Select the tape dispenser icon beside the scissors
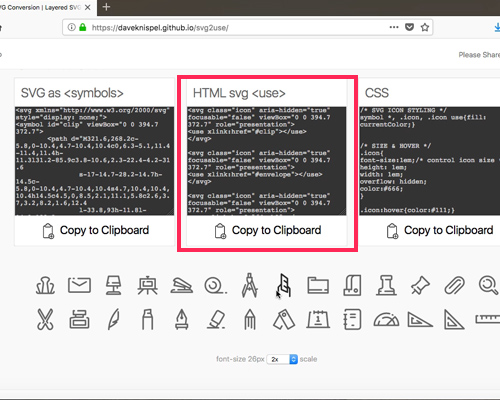 click(x=79, y=319)
